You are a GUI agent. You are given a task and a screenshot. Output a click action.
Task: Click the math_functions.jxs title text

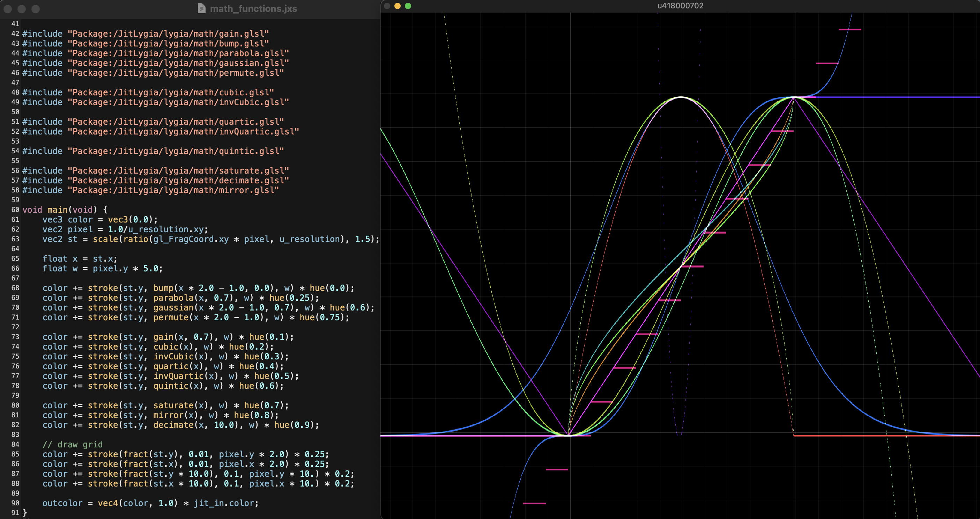pyautogui.click(x=253, y=8)
